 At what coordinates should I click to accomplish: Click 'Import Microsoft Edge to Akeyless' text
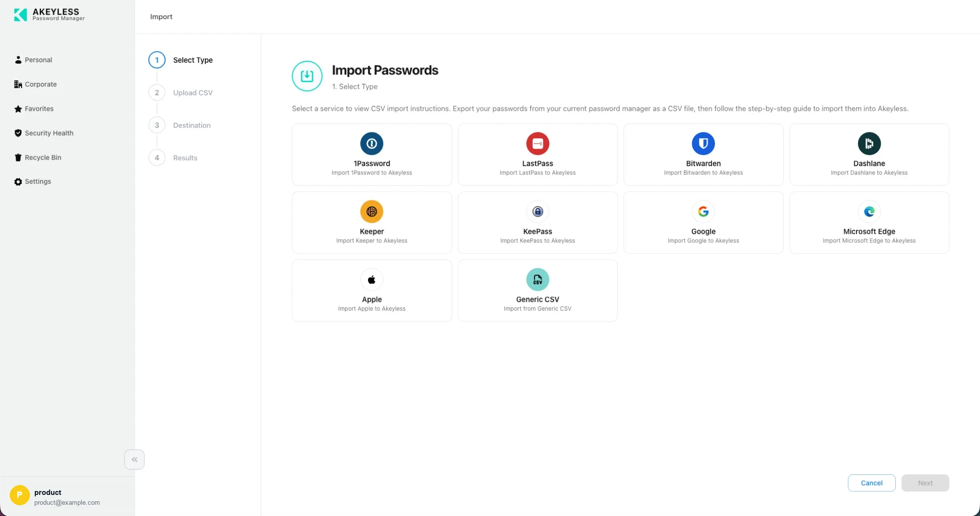point(869,241)
